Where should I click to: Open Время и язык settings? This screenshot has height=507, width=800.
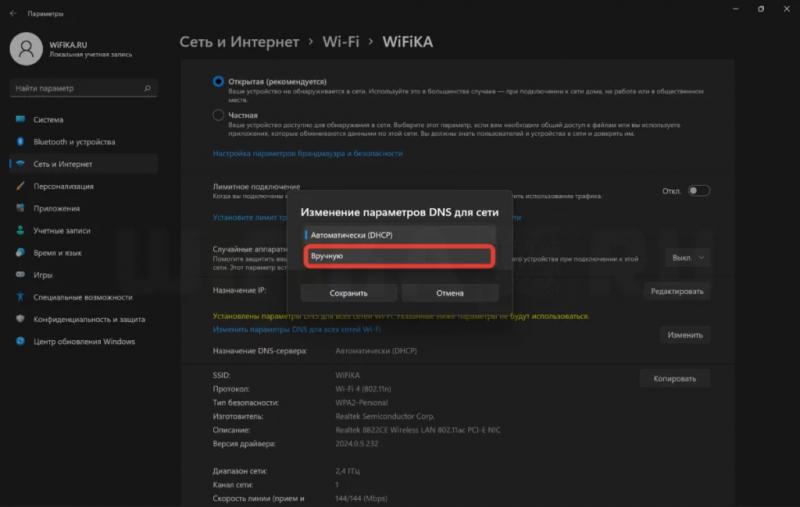pos(58,252)
